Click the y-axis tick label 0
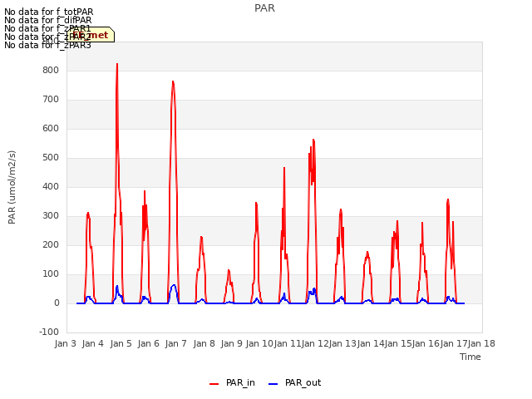The height and width of the screenshot is (399, 532). point(57,303)
